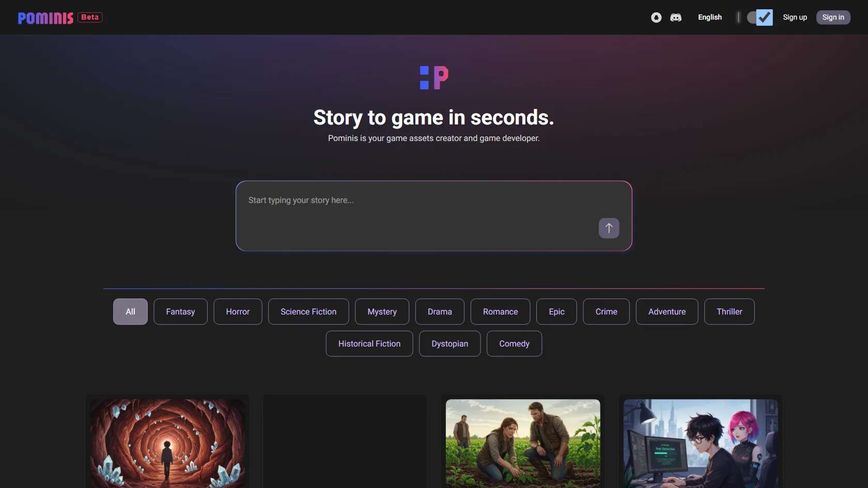Submit story with the up-arrow button
Image resolution: width=868 pixels, height=488 pixels.
[x=609, y=228]
